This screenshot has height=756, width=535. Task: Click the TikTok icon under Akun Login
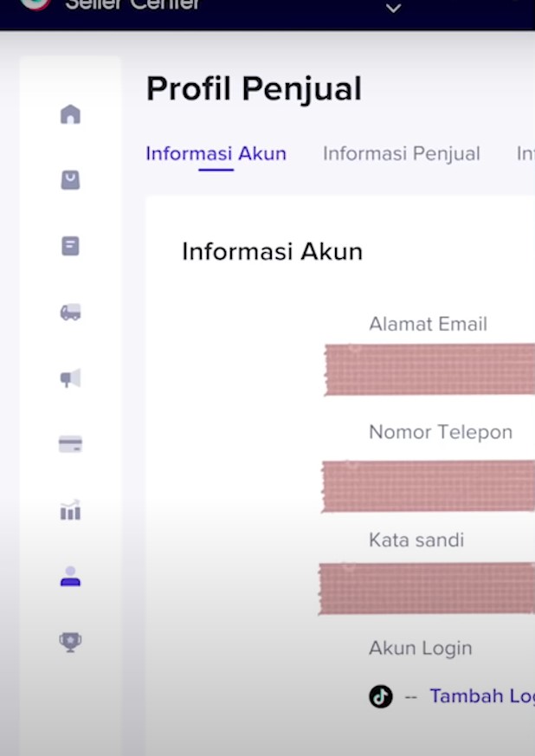point(381,696)
